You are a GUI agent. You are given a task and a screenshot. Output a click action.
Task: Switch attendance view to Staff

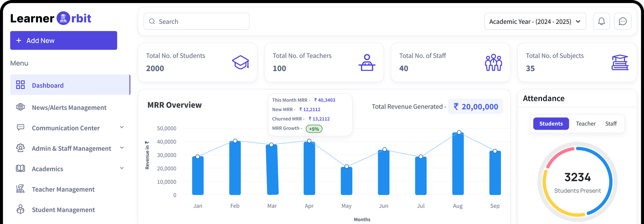coord(611,124)
